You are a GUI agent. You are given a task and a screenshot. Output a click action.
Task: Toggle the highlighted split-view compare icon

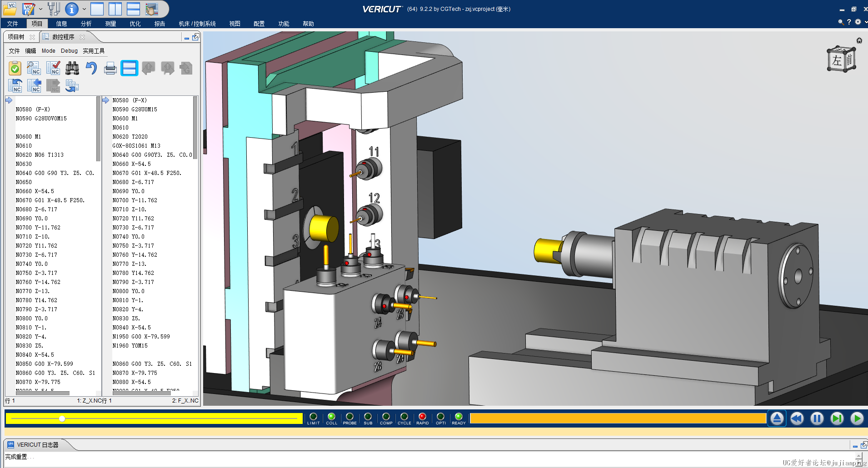click(x=130, y=68)
